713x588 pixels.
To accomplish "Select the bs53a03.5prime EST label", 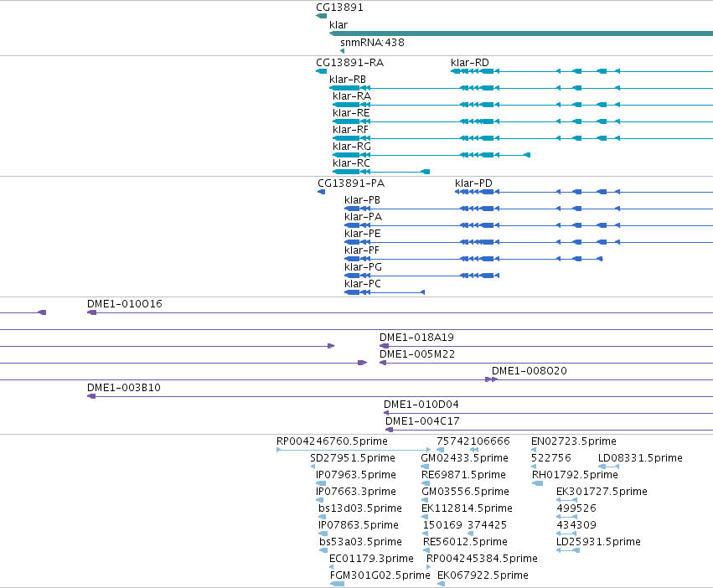I will click(x=360, y=542).
